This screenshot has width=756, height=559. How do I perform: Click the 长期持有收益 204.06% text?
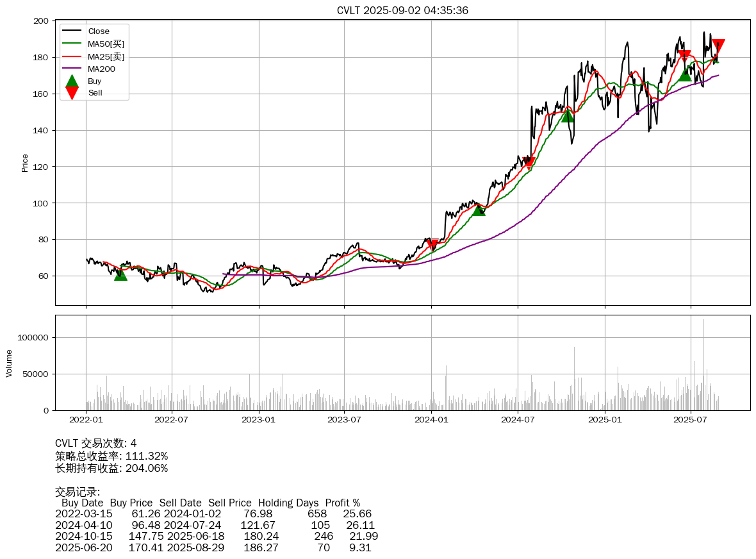click(111, 468)
